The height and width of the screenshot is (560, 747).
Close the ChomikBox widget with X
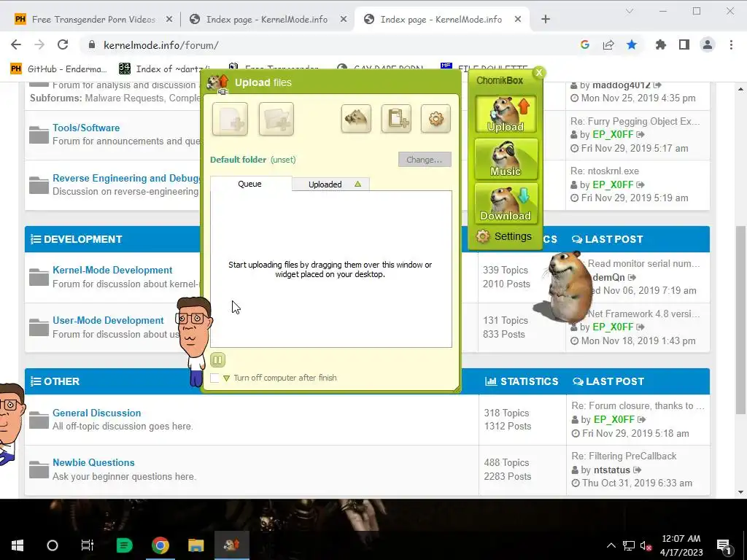pyautogui.click(x=539, y=73)
